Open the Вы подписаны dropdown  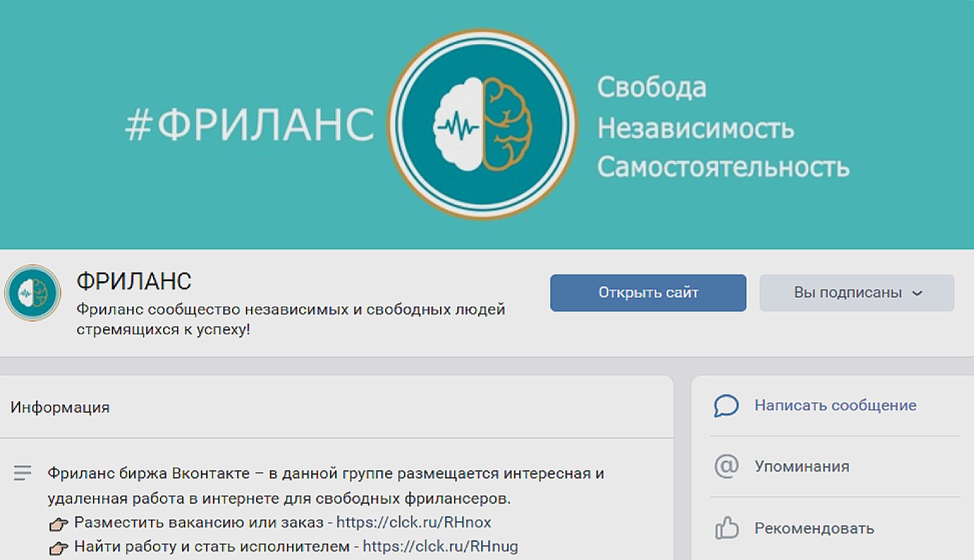coord(856,293)
